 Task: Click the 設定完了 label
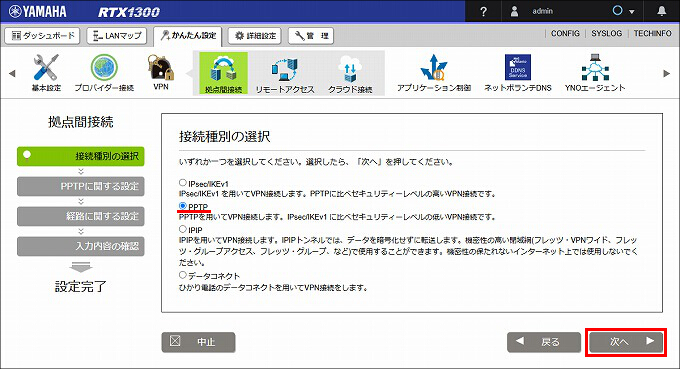point(81,287)
